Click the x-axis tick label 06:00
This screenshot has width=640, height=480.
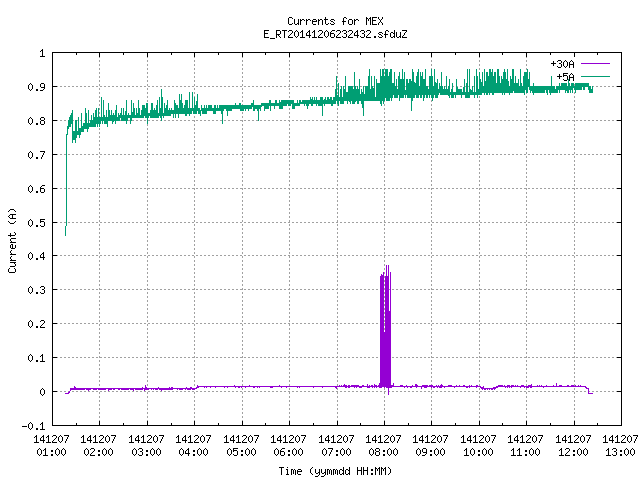289,452
